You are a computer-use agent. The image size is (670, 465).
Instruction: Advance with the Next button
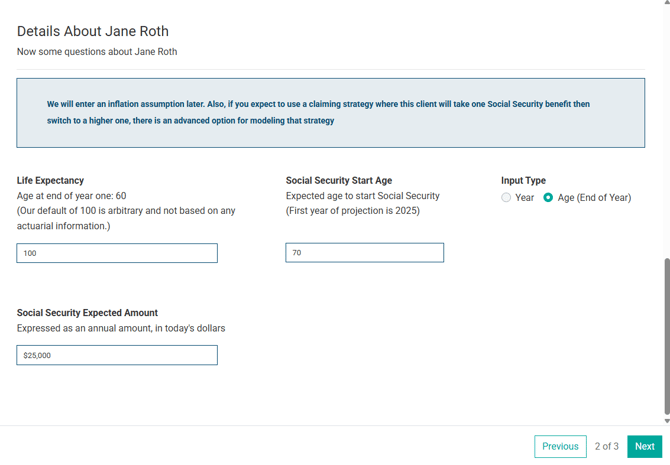pos(644,446)
